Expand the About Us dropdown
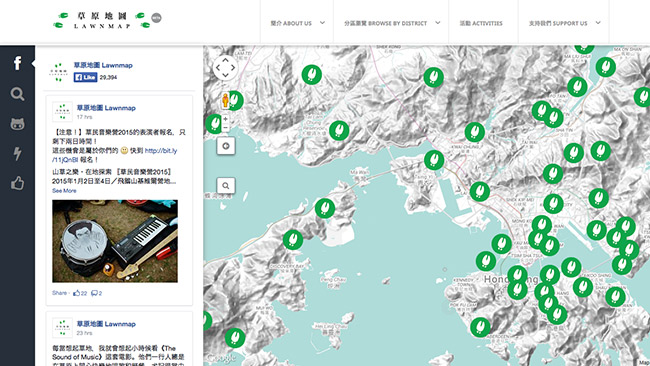Viewport: 650px width, 366px height. (x=297, y=23)
